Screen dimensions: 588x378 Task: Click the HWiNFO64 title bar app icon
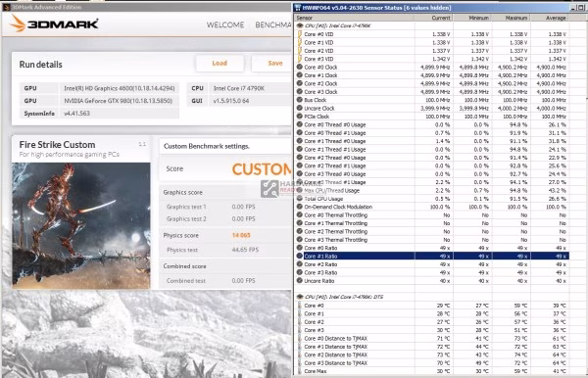coord(298,8)
